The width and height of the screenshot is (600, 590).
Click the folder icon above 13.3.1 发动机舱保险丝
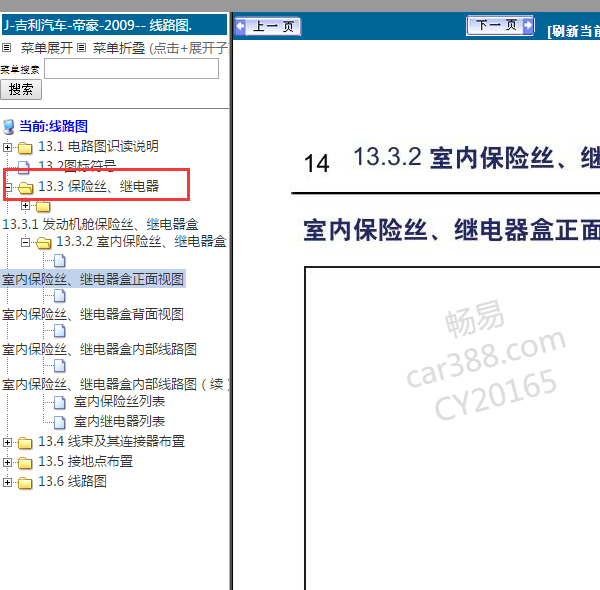[43, 206]
